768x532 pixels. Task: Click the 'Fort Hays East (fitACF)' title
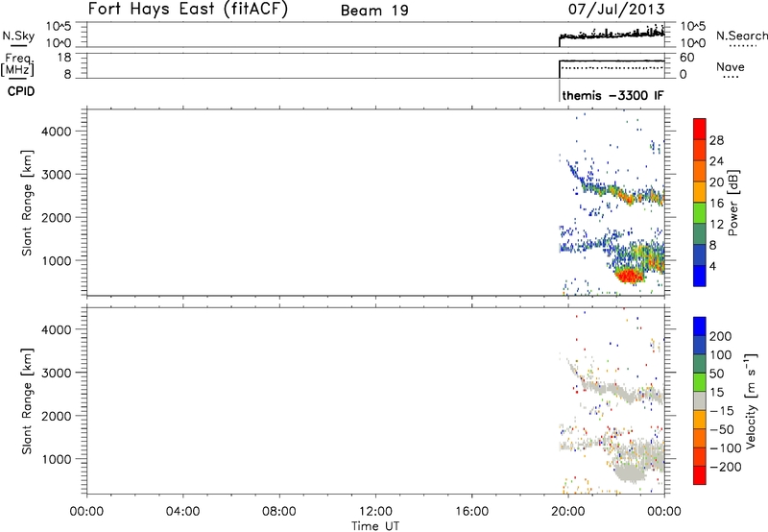[187, 9]
